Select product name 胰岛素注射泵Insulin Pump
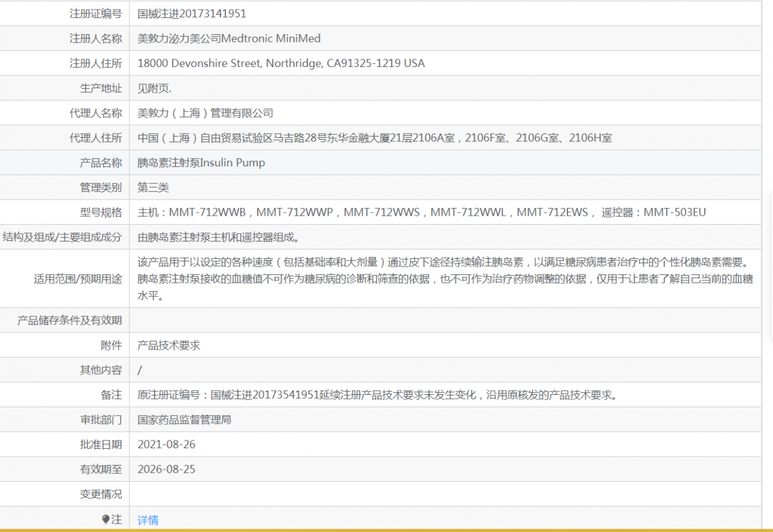 click(201, 163)
